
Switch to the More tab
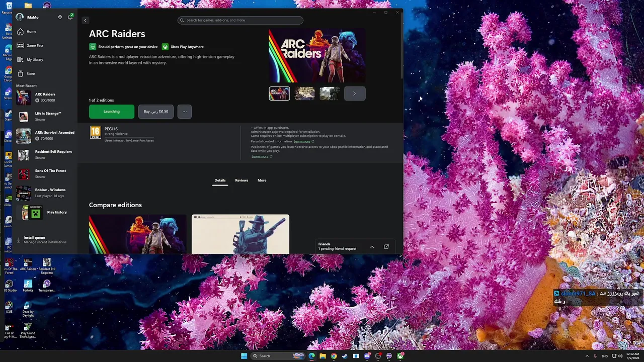pyautogui.click(x=262, y=180)
